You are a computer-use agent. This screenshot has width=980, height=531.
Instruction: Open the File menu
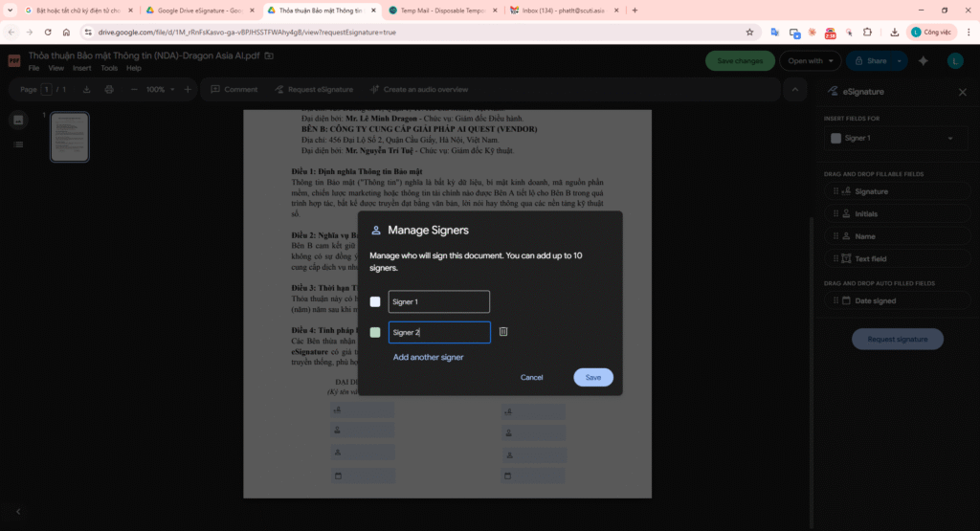[x=33, y=69]
